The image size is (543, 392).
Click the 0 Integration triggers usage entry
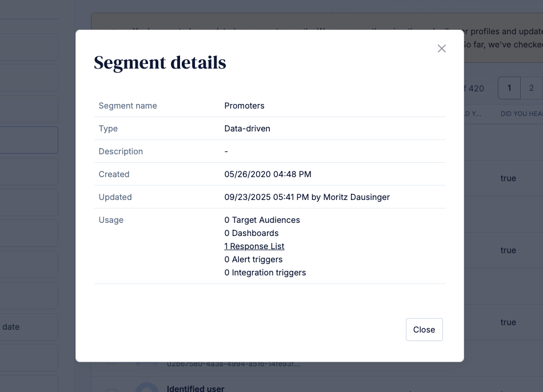pyautogui.click(x=265, y=273)
